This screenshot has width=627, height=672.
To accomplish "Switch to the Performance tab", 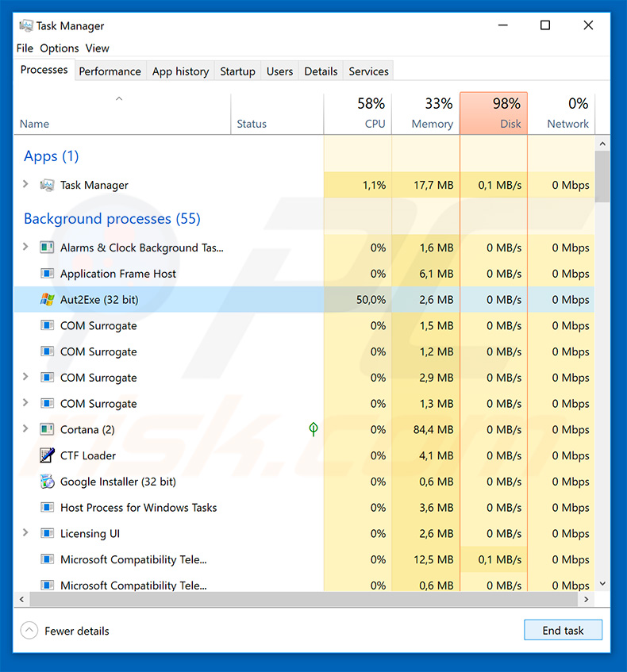I will point(110,71).
